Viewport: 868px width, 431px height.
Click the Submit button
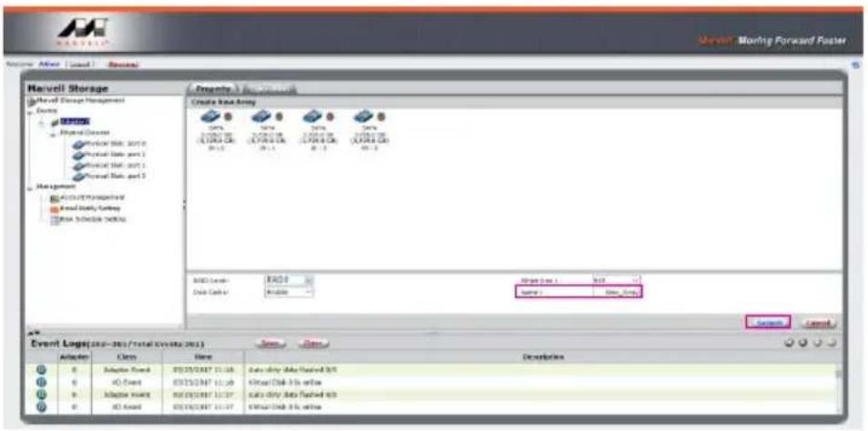(x=769, y=323)
